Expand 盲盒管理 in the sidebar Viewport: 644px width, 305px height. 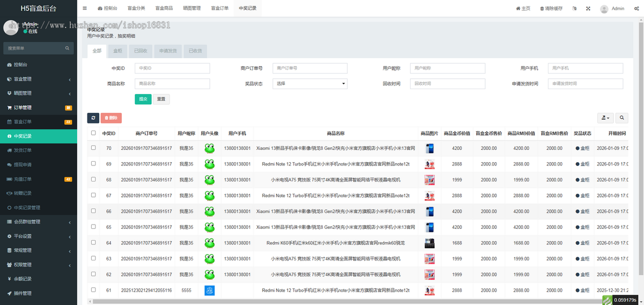pos(39,79)
